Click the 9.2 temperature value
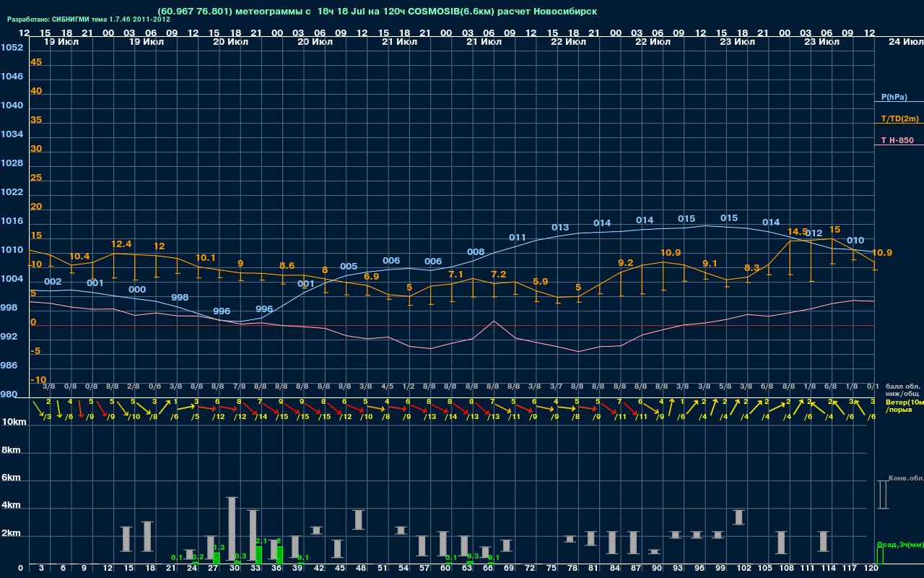This screenshot has height=578, width=924. [x=626, y=263]
